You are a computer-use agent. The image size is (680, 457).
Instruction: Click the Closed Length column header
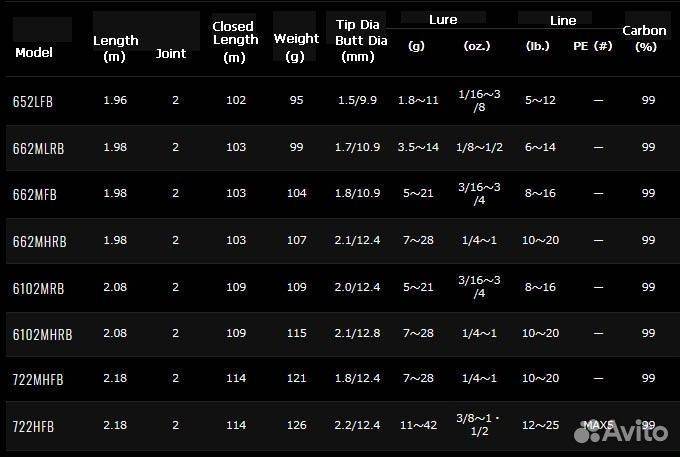tap(233, 41)
